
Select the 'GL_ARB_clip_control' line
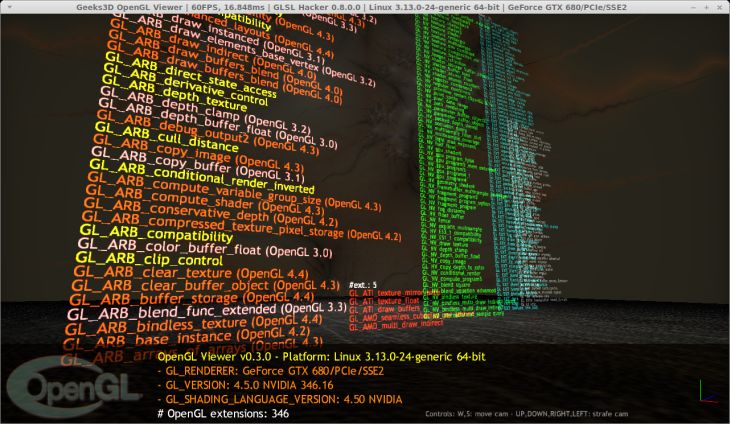coord(149,259)
